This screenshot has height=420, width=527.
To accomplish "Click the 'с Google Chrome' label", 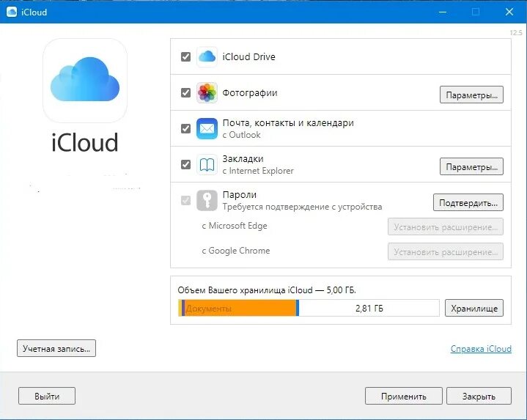I will [236, 251].
